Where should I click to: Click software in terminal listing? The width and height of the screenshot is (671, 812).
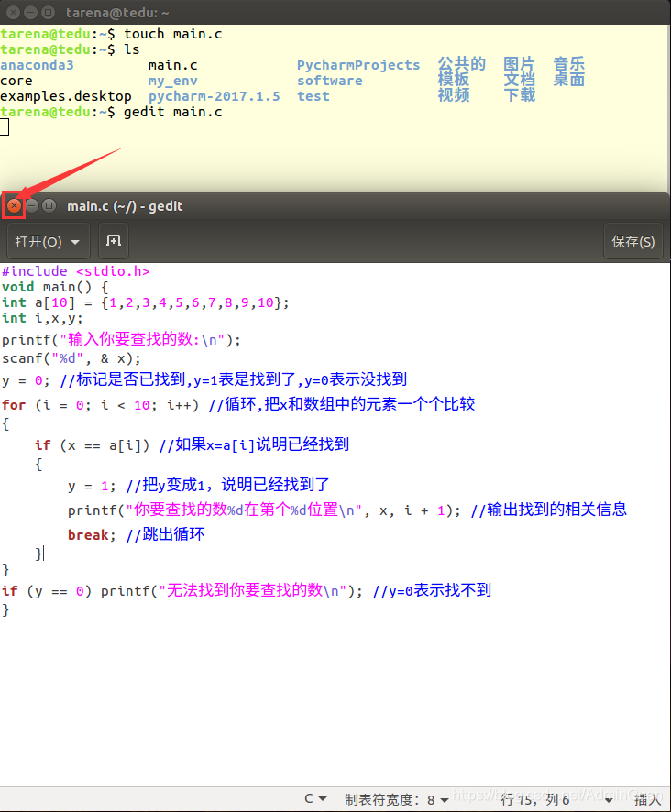click(x=329, y=81)
